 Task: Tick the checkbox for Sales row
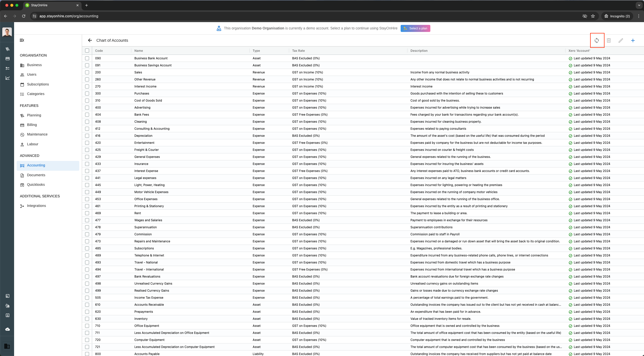click(87, 72)
